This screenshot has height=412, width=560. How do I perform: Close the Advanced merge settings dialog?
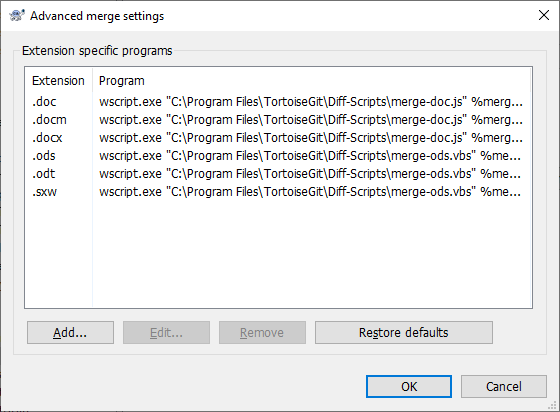(x=544, y=15)
